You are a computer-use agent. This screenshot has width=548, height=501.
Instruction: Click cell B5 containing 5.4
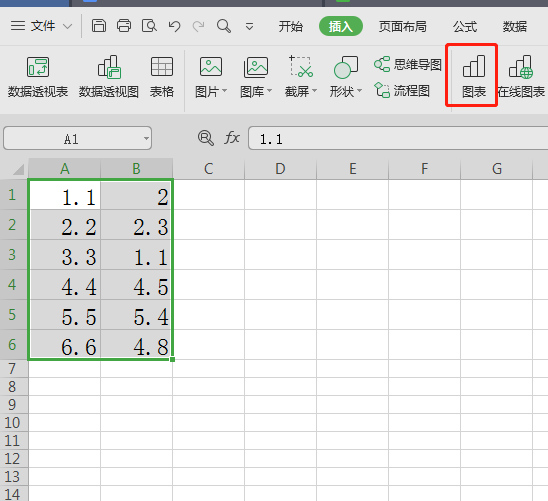point(137,315)
